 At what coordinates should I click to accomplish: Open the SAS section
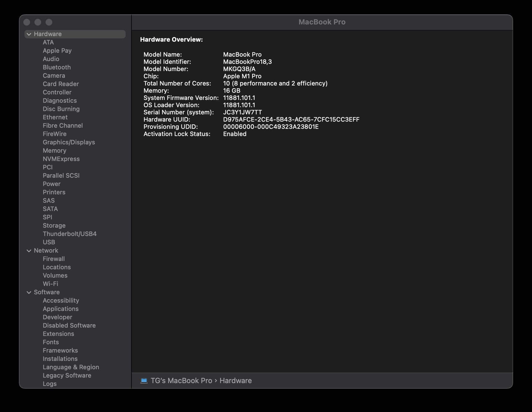pos(49,201)
